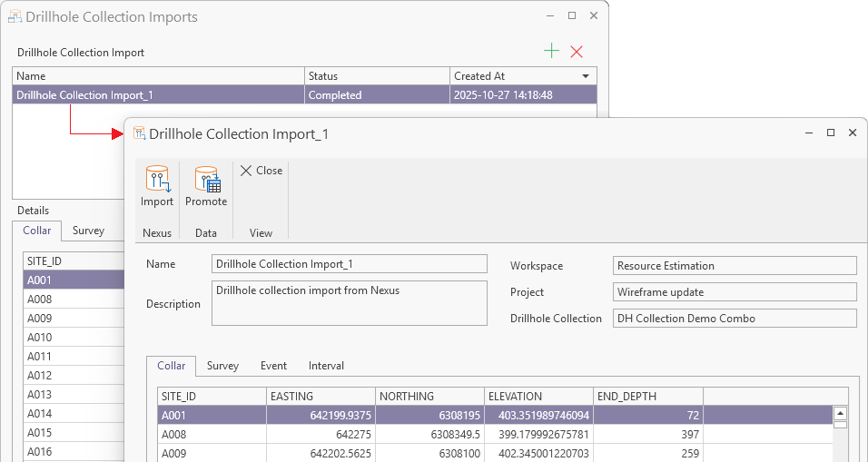Click the Import from Nexus icon

[x=157, y=180]
